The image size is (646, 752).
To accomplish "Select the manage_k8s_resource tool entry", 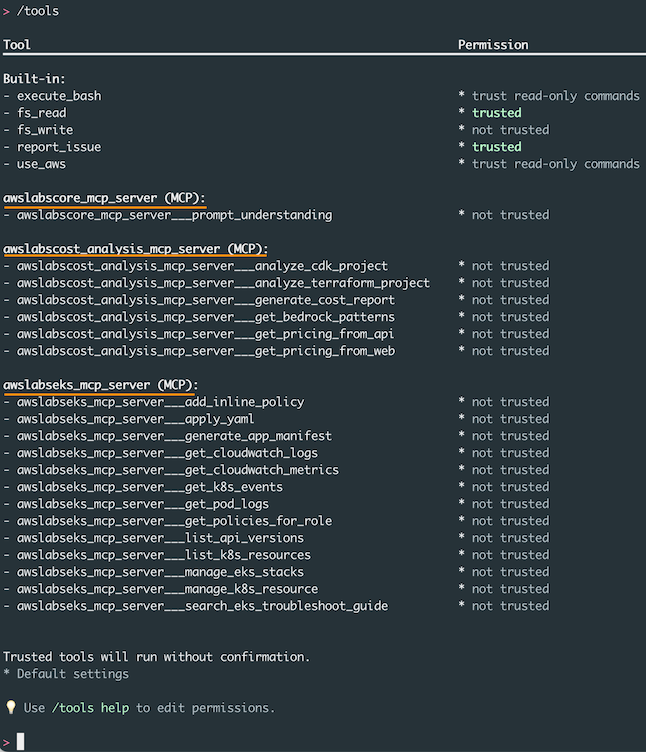I will pyautogui.click(x=167, y=589).
